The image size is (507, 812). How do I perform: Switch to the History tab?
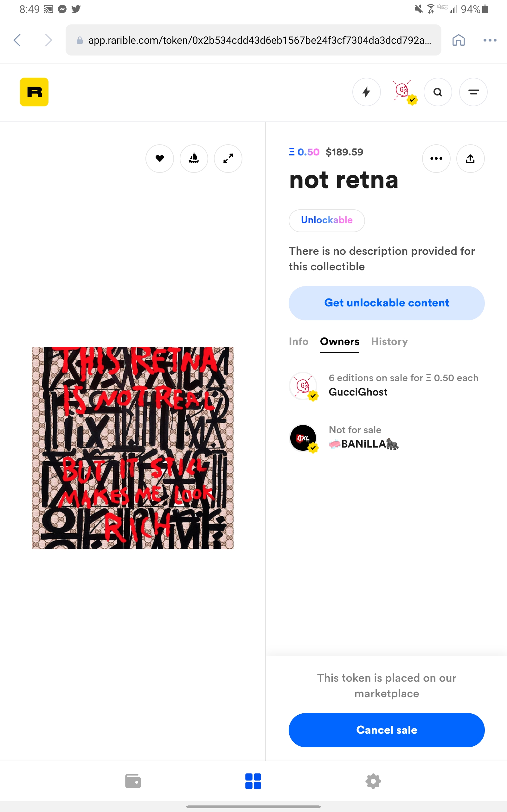point(389,342)
